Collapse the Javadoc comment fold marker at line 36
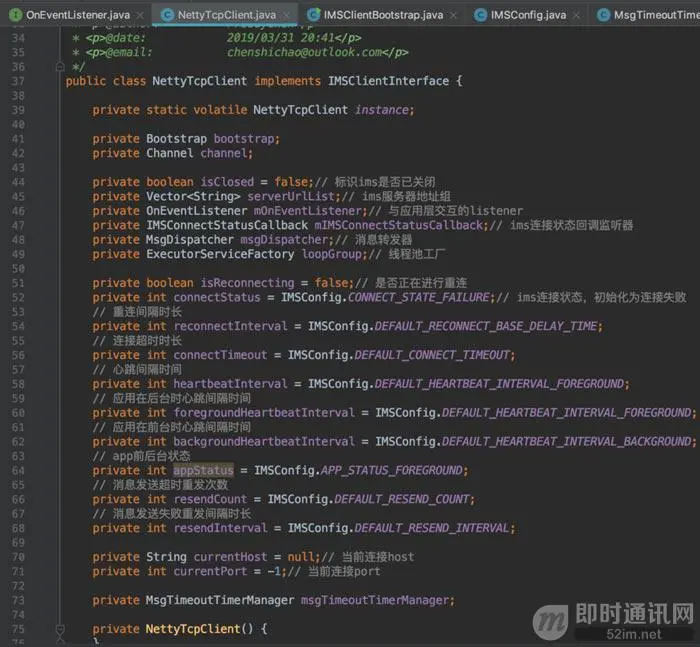This screenshot has height=647, width=700. coord(60,67)
